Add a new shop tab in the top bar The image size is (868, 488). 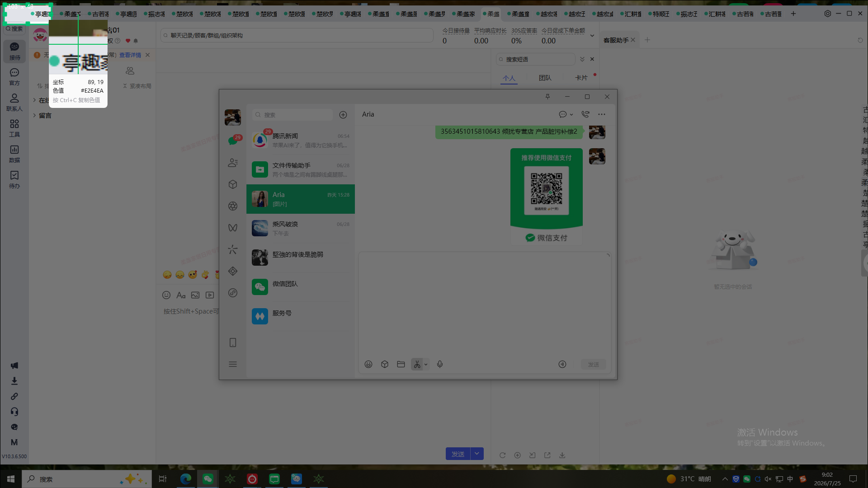pyautogui.click(x=793, y=14)
